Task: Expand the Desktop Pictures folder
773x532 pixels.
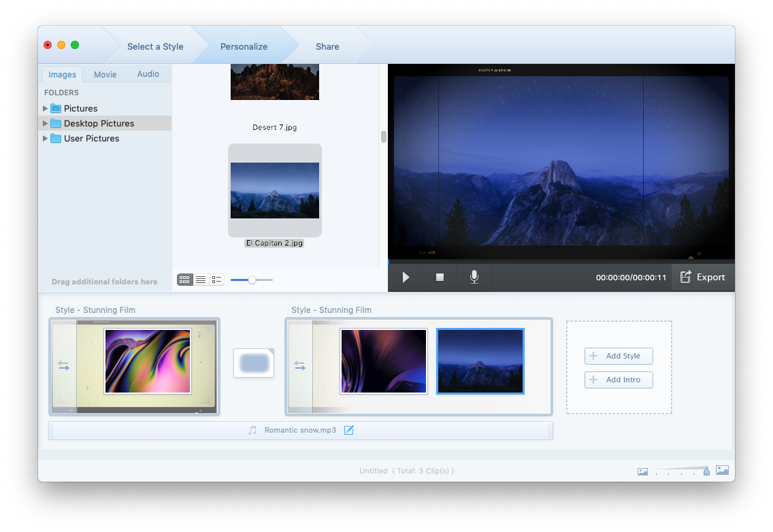Action: (46, 123)
